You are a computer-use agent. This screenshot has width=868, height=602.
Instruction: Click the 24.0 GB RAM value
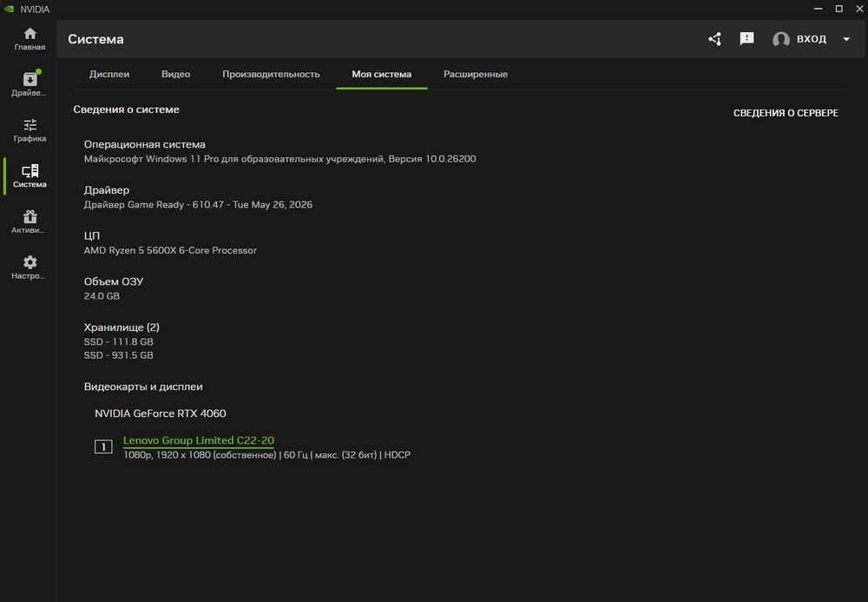pyautogui.click(x=102, y=296)
